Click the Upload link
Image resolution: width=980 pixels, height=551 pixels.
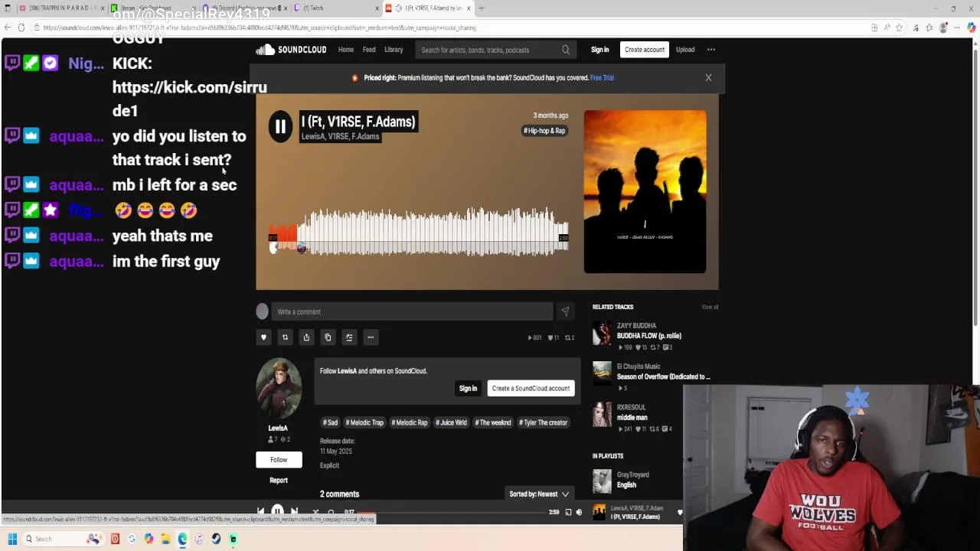(685, 50)
